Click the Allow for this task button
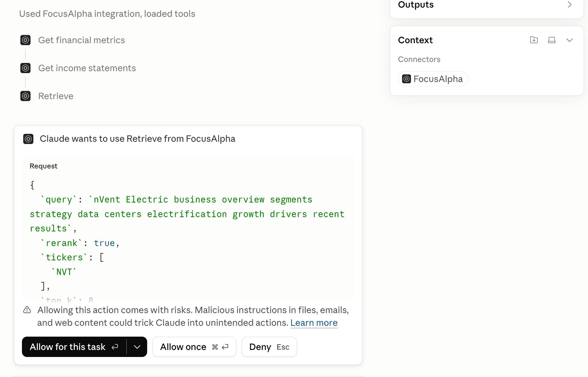The height and width of the screenshot is (377, 588). [74, 347]
